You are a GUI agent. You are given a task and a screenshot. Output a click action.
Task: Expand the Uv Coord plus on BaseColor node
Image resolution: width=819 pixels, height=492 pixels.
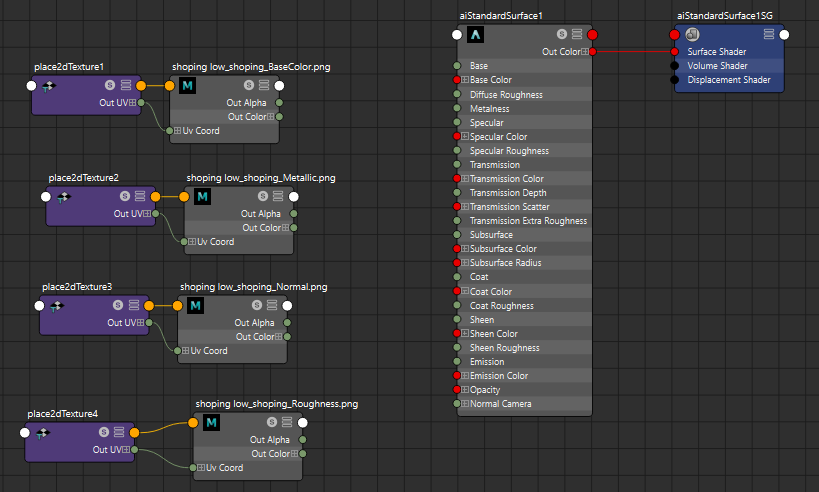[178, 131]
